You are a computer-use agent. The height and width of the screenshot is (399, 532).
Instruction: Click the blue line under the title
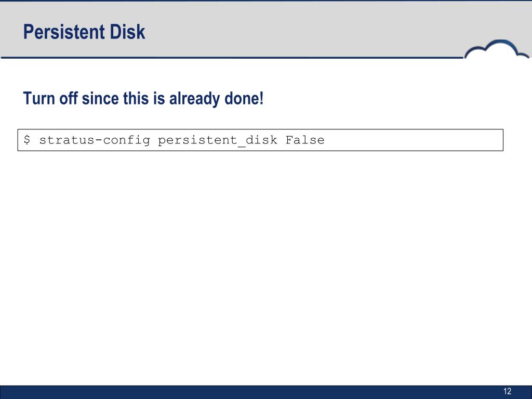pos(232,58)
